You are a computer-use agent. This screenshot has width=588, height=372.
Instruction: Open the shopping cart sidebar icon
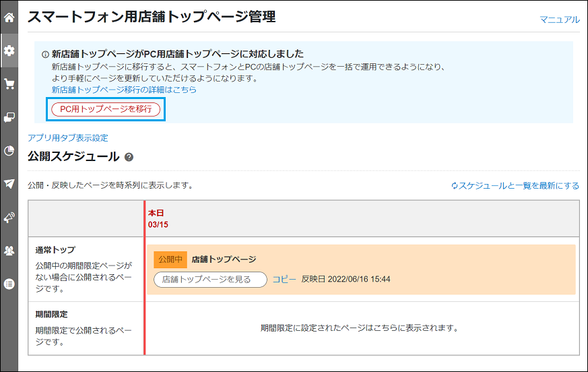tap(9, 84)
